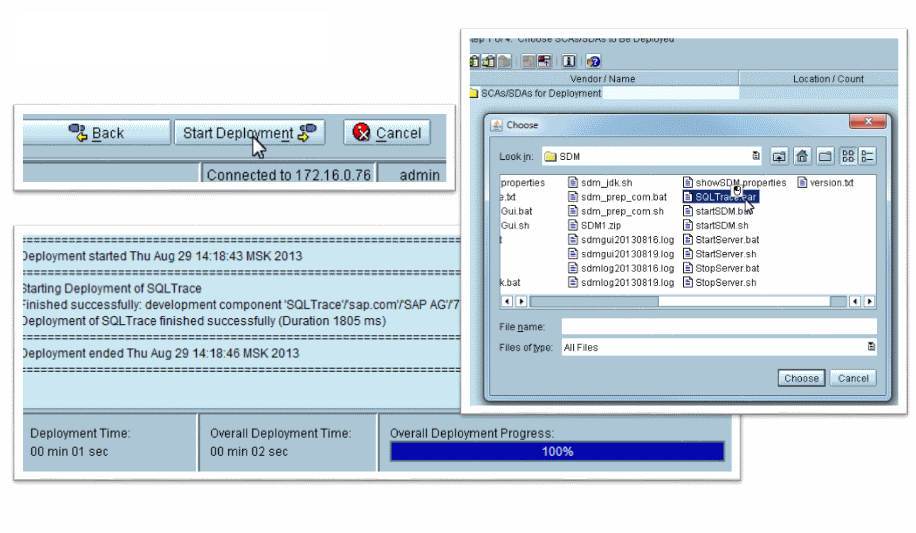Click file icon next to SDM1.zip
Image resolution: width=916 pixels, height=533 pixels.
click(572, 226)
